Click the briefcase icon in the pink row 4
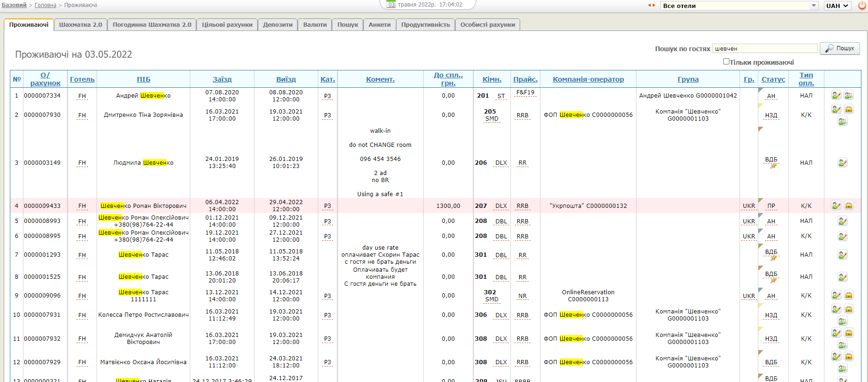This screenshot has height=382, width=868. pos(848,206)
